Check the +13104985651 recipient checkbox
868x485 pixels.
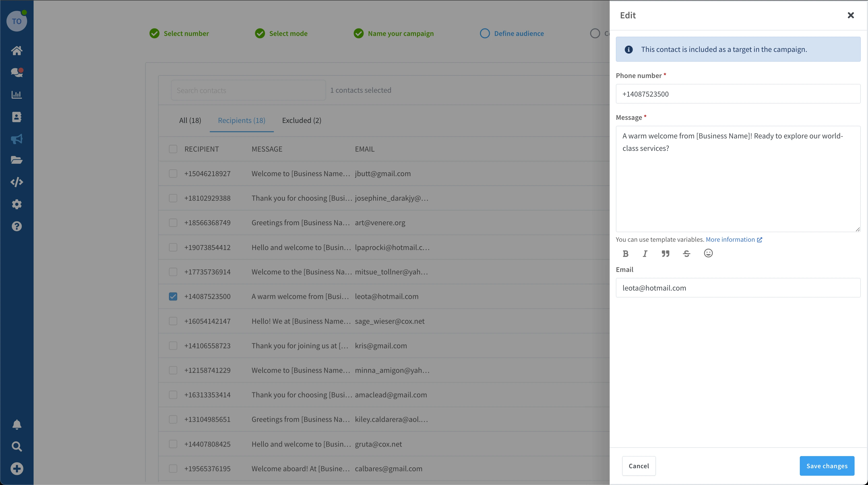pos(173,419)
